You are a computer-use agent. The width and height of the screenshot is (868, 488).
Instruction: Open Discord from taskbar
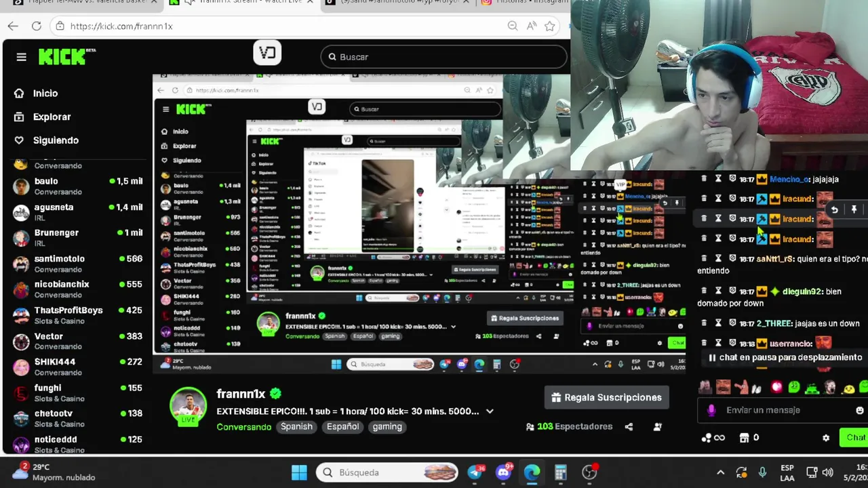503,472
